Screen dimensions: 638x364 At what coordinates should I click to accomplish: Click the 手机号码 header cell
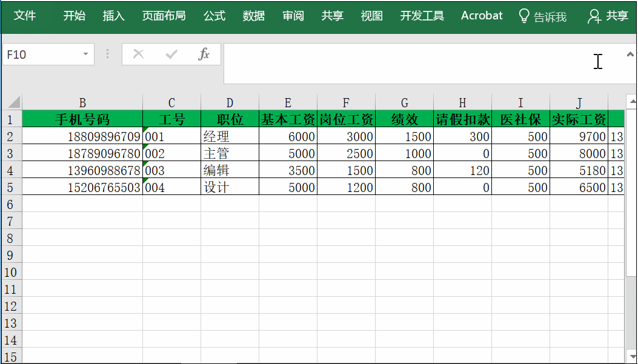[x=82, y=119]
